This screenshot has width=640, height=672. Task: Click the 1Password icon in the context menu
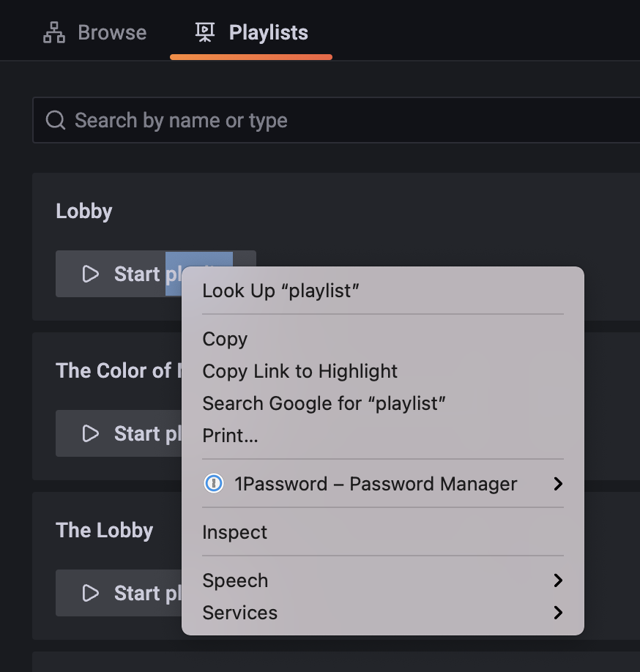click(213, 484)
